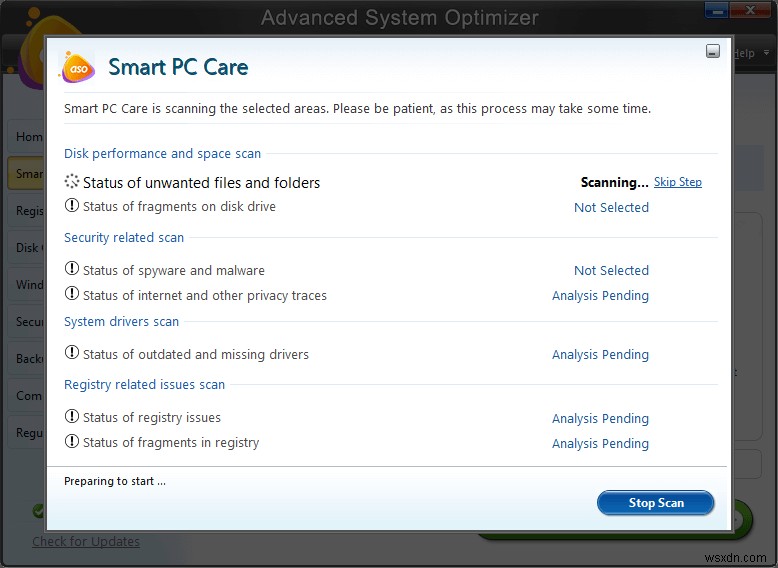Click Not Selected status for spyware row
The width and height of the screenshot is (778, 568).
[611, 271]
